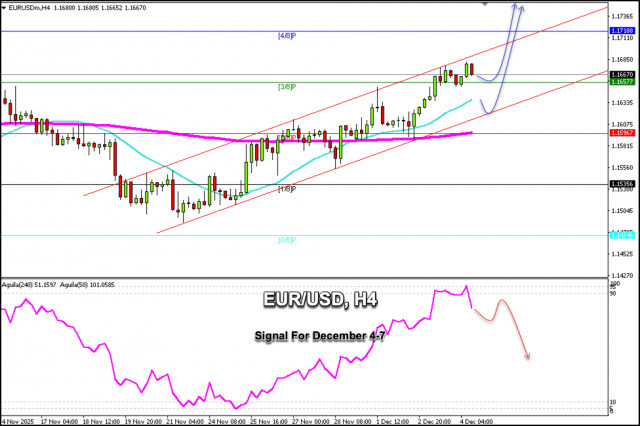Click the 1.15045 price axis value
Viewport: 640px width, 426px height.
[622, 211]
